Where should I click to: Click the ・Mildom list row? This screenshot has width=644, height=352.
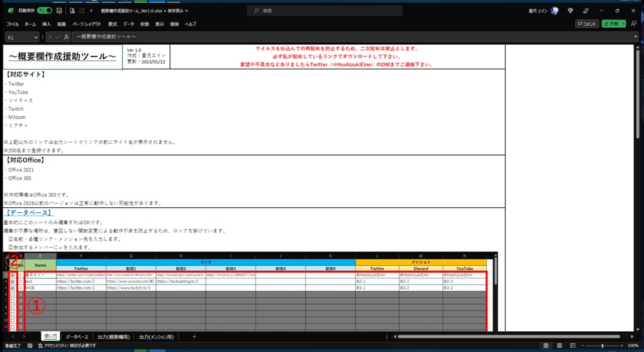pyautogui.click(x=15, y=117)
